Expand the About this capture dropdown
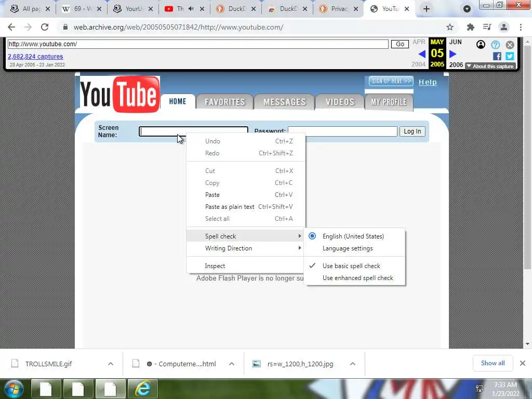Viewport: 532px width, 399px height. [x=490, y=66]
